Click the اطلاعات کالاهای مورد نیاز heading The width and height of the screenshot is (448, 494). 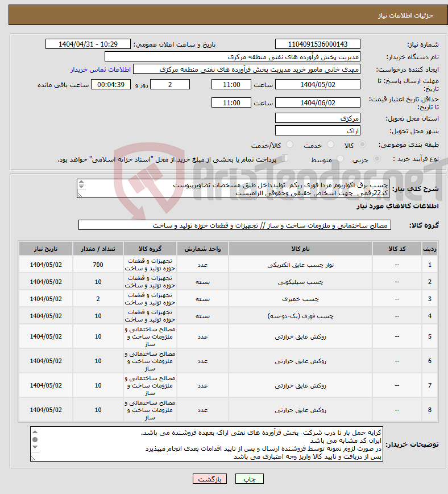click(397, 206)
